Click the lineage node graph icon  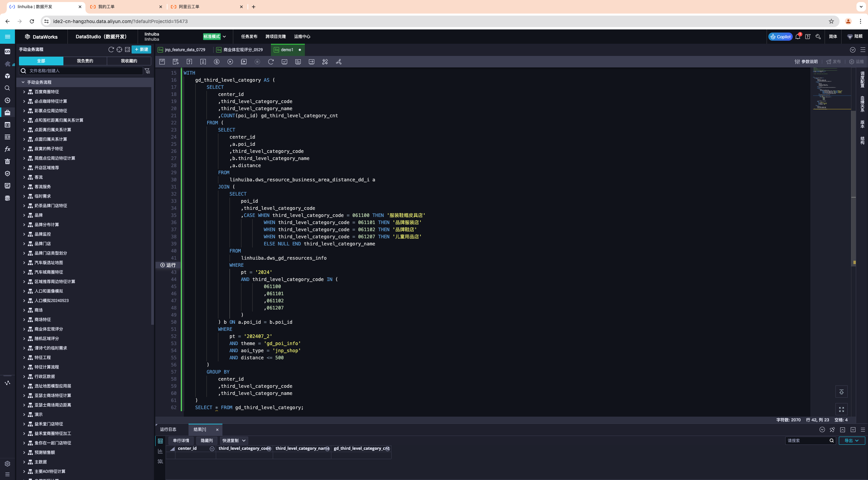[339, 62]
